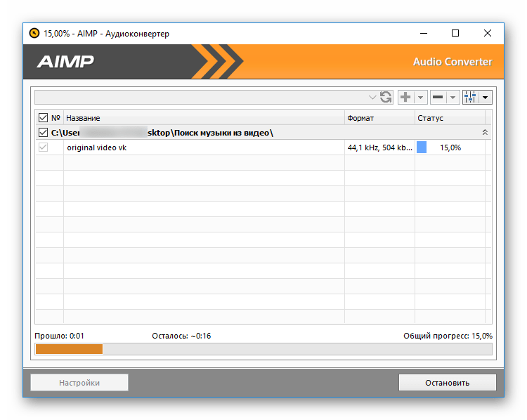Click the Настройки button
The width and height of the screenshot is (527, 420).
click(x=79, y=383)
